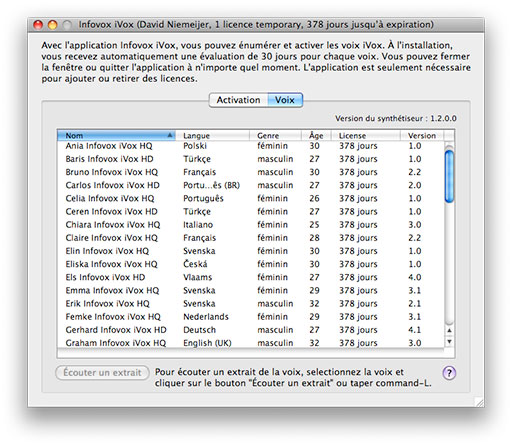Switch to the Activation tab
512x445 pixels.
coord(238,100)
